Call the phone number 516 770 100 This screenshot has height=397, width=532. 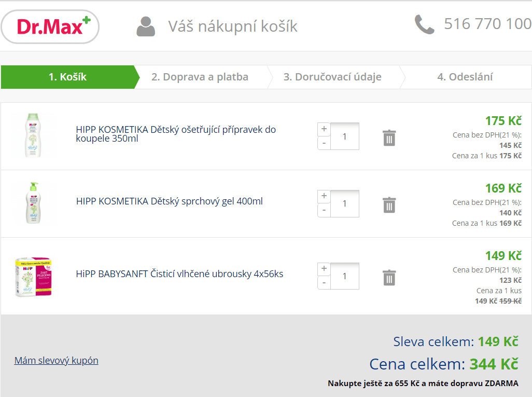tap(487, 24)
